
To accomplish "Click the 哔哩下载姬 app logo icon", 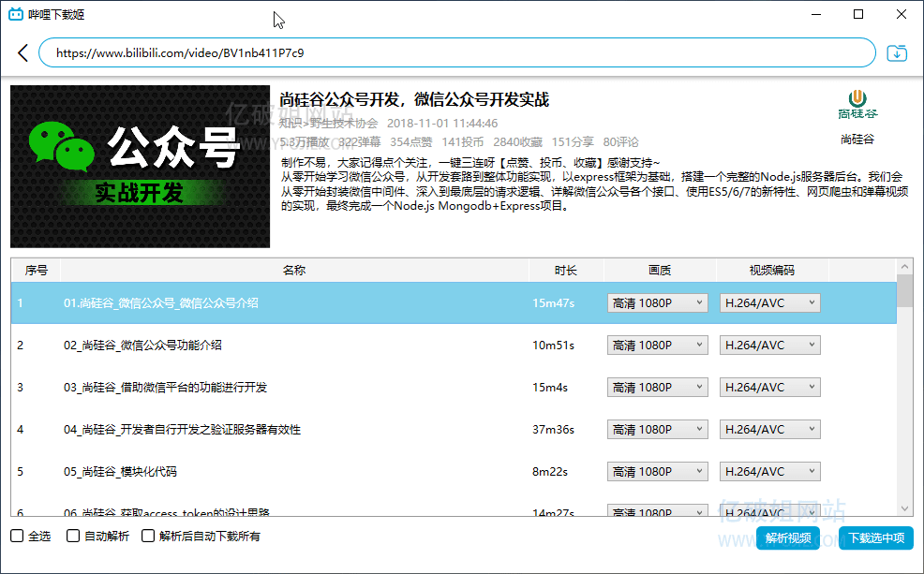I will coord(16,14).
